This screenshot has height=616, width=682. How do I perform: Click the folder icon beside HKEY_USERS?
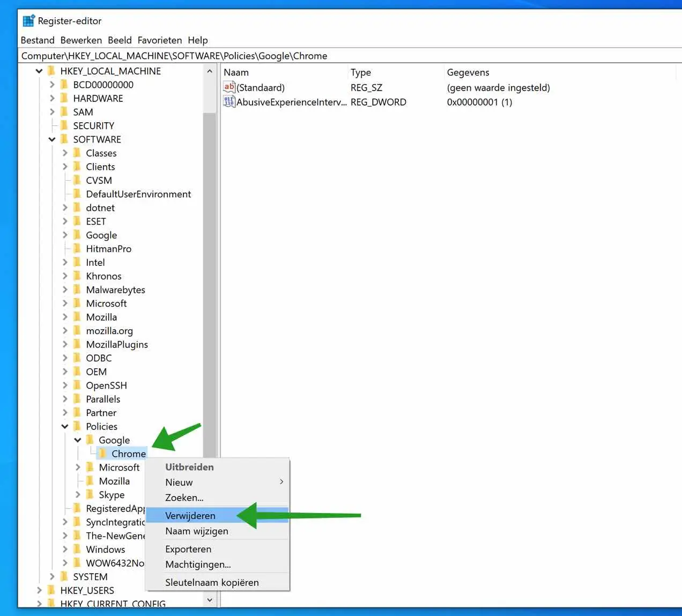click(x=51, y=590)
